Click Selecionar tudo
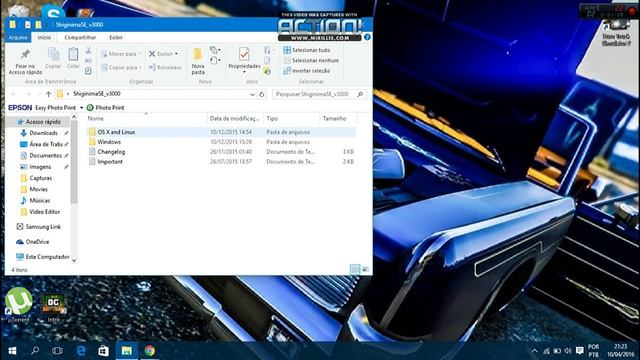 [307, 50]
